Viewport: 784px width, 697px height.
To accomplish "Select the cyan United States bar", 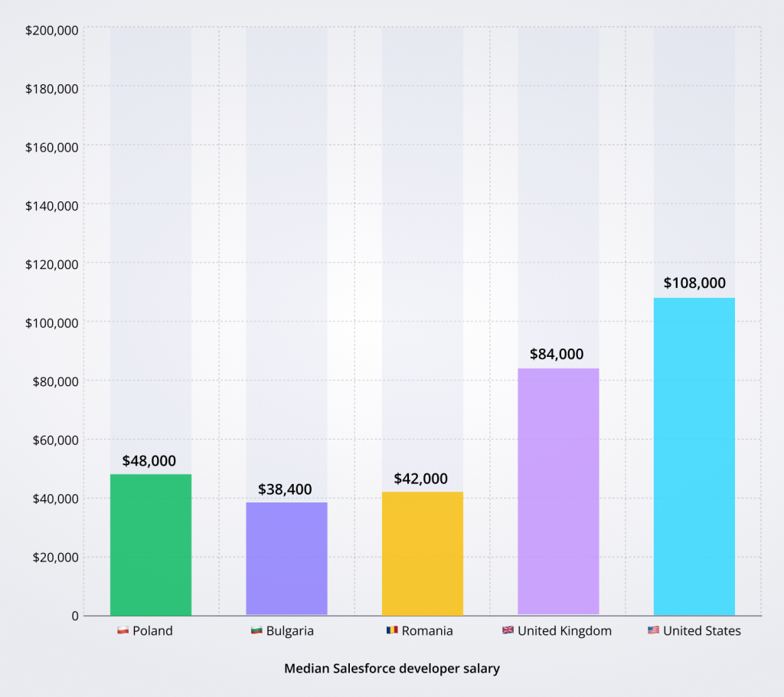I will click(694, 456).
